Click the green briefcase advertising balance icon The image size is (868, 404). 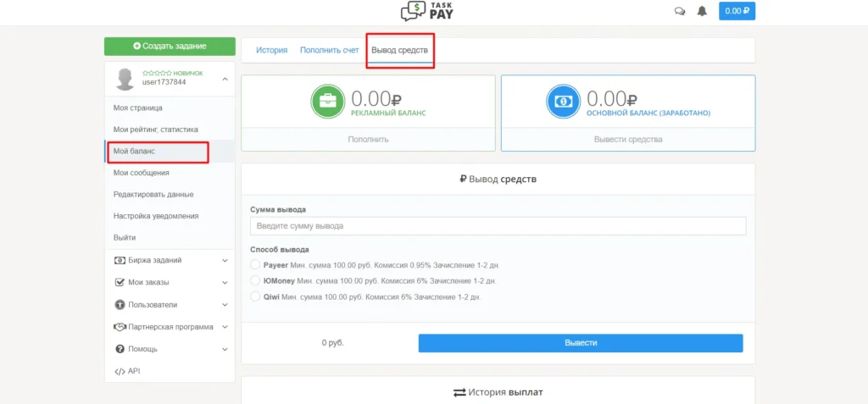coord(328,102)
